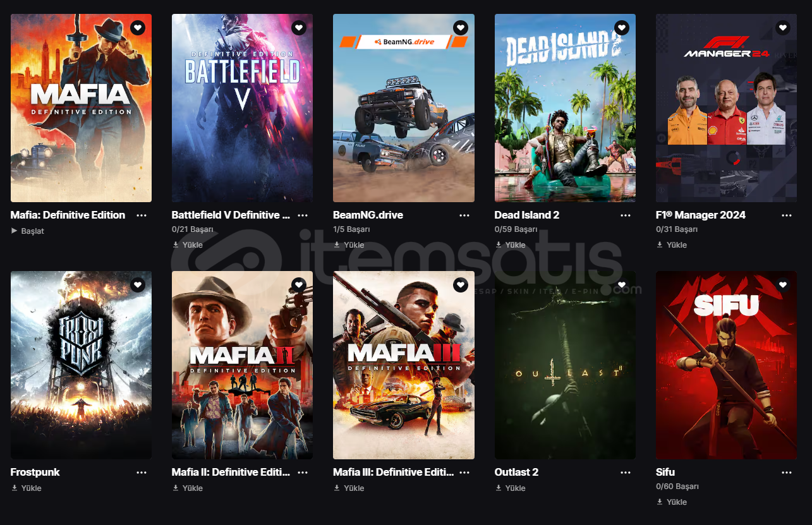
Task: Open the Mafia III: Definitive Edition title link
Action: (x=393, y=472)
